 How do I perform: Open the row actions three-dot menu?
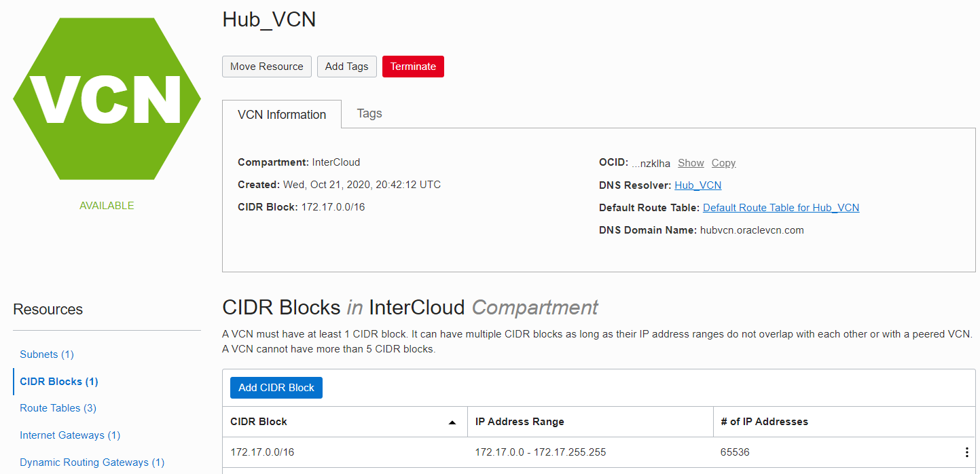(x=966, y=452)
